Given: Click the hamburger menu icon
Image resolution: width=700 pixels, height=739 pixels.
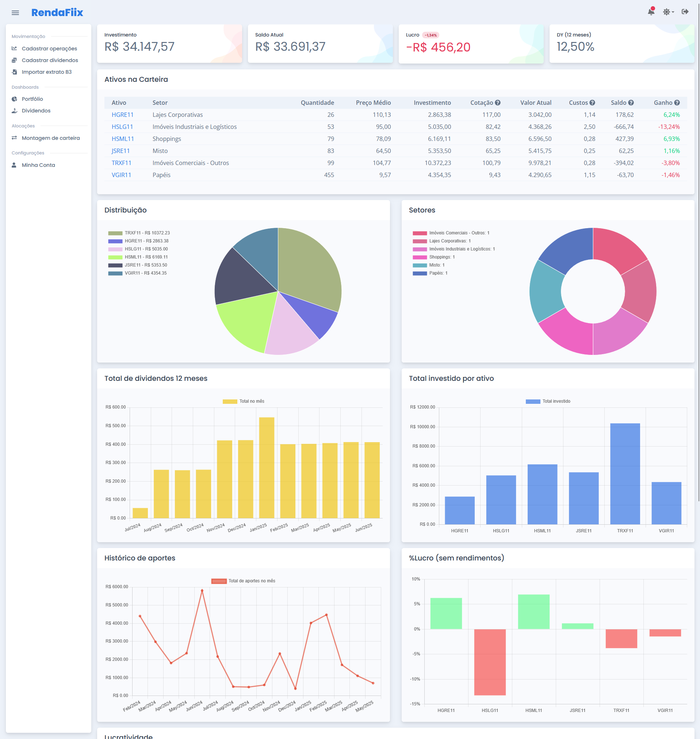Looking at the screenshot, I should (x=15, y=13).
